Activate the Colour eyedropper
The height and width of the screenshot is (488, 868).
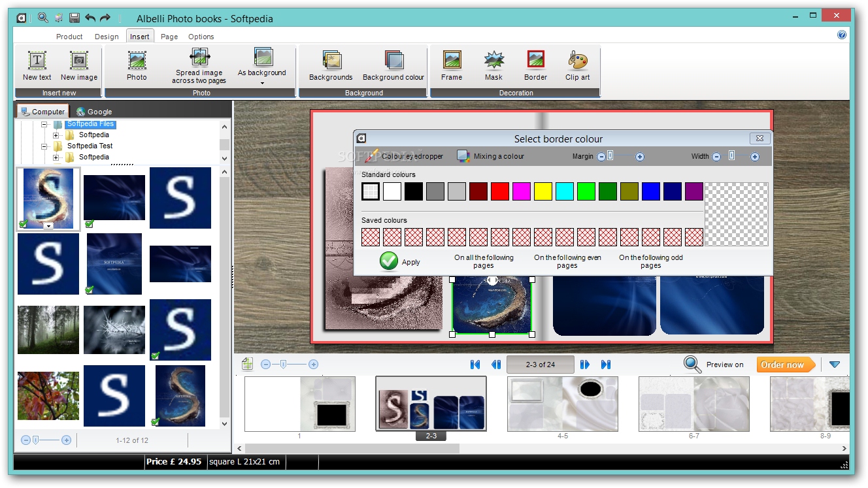pos(404,156)
